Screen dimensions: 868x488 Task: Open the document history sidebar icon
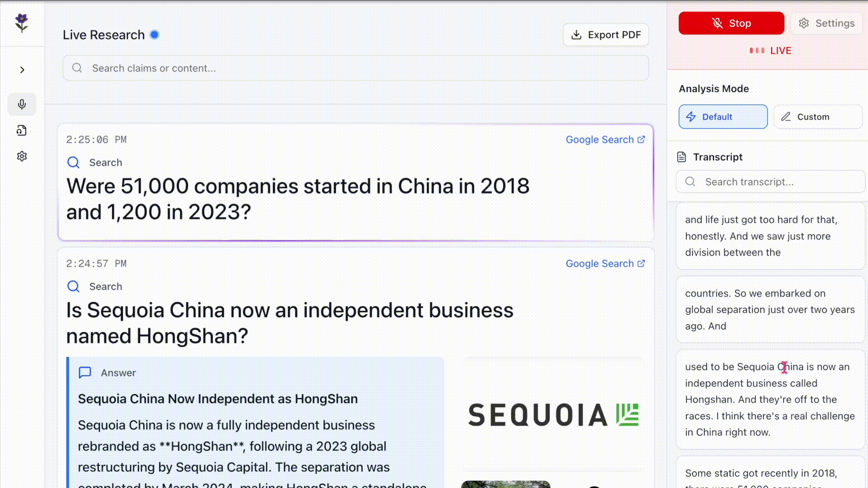click(22, 131)
